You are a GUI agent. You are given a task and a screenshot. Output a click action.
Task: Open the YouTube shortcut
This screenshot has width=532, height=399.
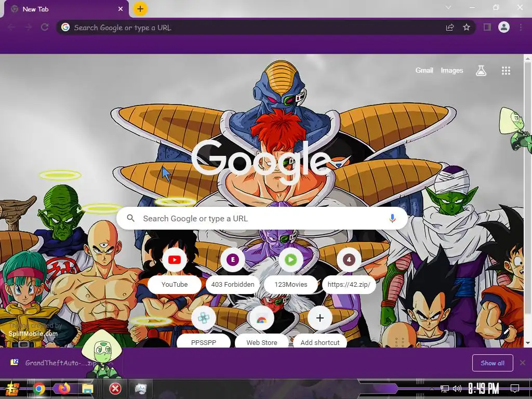175,270
